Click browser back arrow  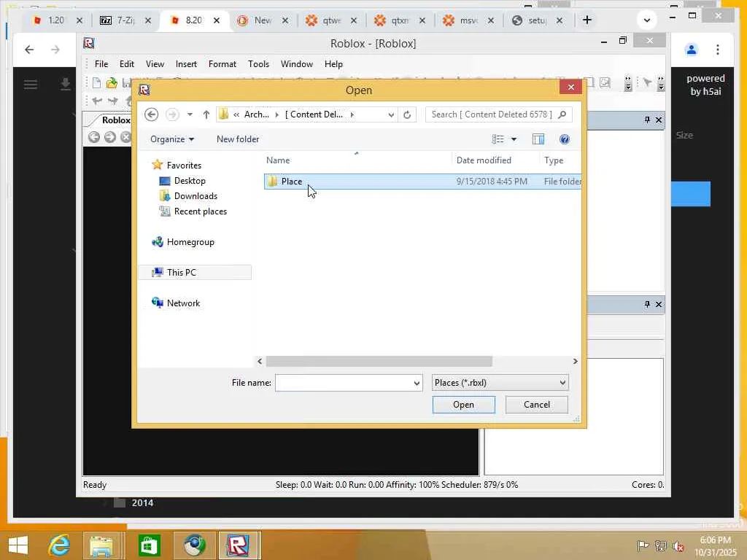(29, 50)
